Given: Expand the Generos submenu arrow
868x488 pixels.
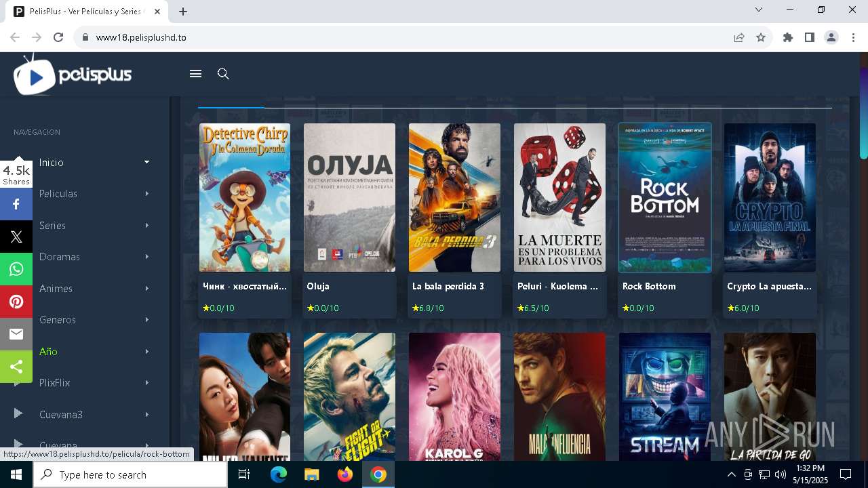Looking at the screenshot, I should click(146, 320).
